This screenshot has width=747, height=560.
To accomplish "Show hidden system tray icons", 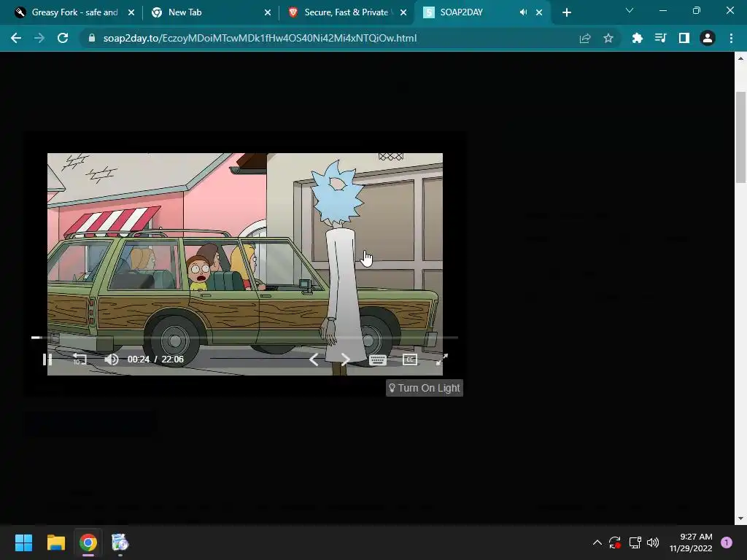I will (597, 542).
